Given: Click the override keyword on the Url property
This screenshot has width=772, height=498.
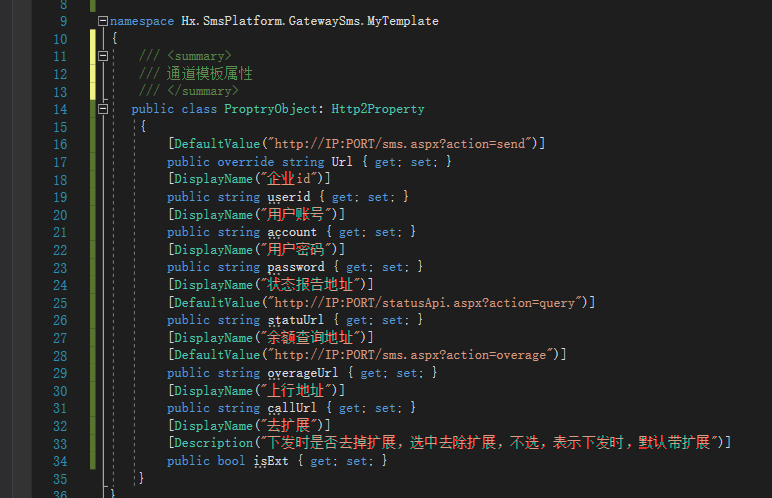Looking at the screenshot, I should [x=246, y=162].
